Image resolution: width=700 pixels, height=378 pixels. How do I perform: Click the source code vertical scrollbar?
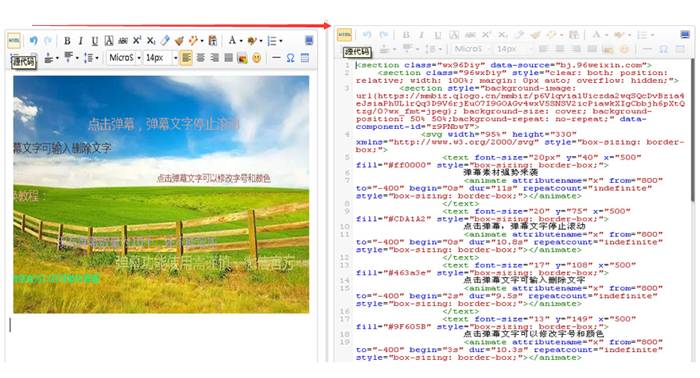click(692, 130)
